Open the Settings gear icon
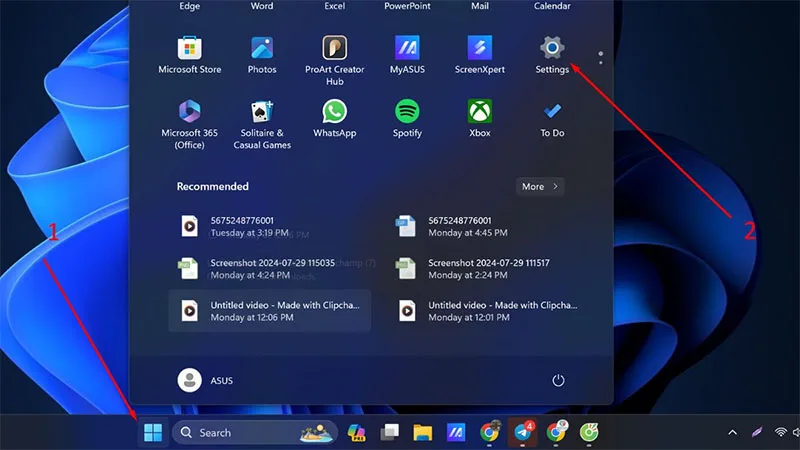Viewport: 800px width, 450px height. coord(552,48)
